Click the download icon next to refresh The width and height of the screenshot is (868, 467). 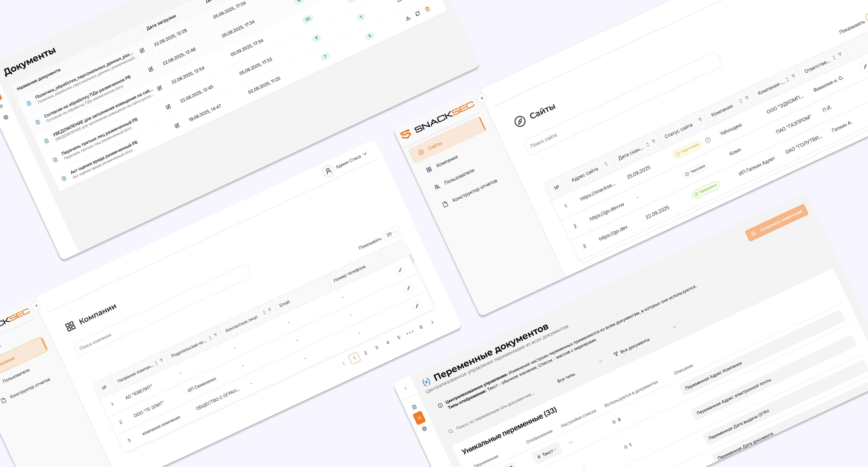point(408,18)
